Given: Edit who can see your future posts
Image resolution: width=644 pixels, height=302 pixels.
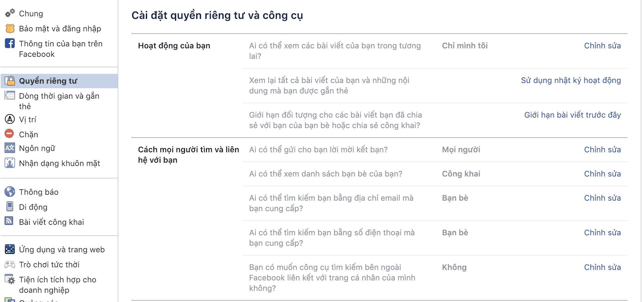Looking at the screenshot, I should pos(602,46).
